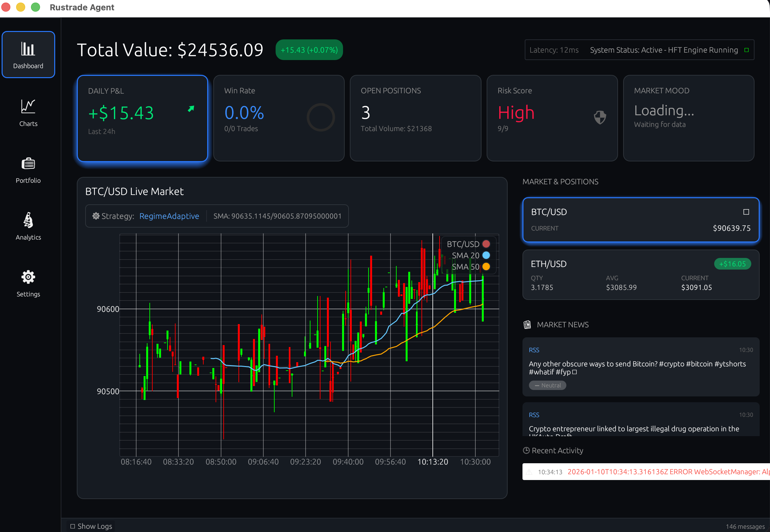
Task: Toggle the Show Logs checkbox
Action: tap(73, 526)
